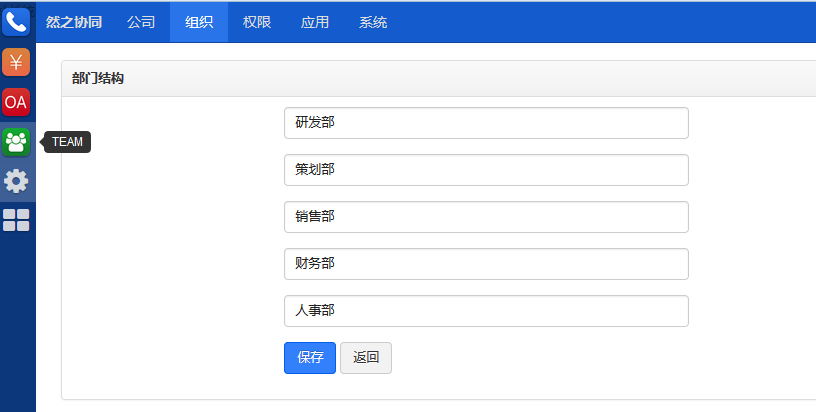Open the phone CRM app icon
The height and width of the screenshot is (412, 816).
click(x=16, y=22)
